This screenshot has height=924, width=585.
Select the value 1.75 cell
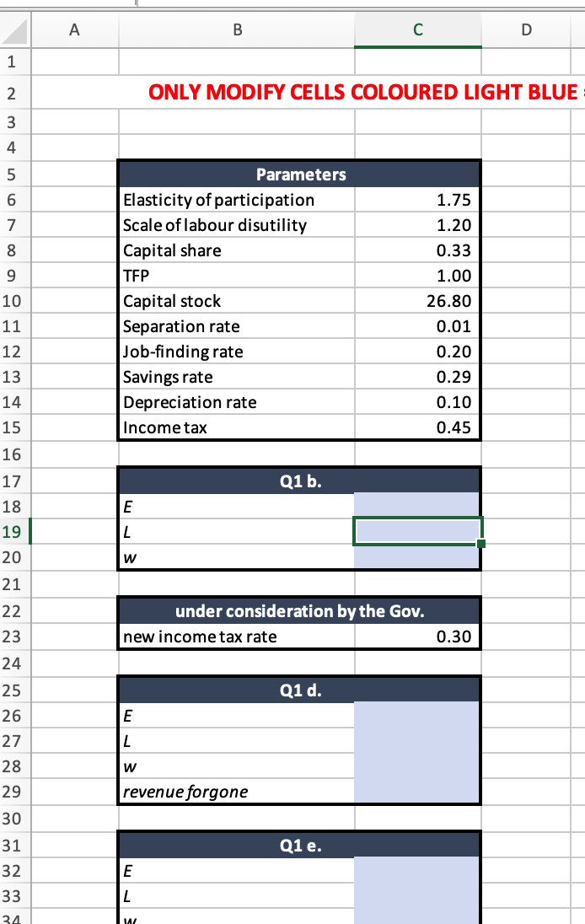click(x=418, y=200)
